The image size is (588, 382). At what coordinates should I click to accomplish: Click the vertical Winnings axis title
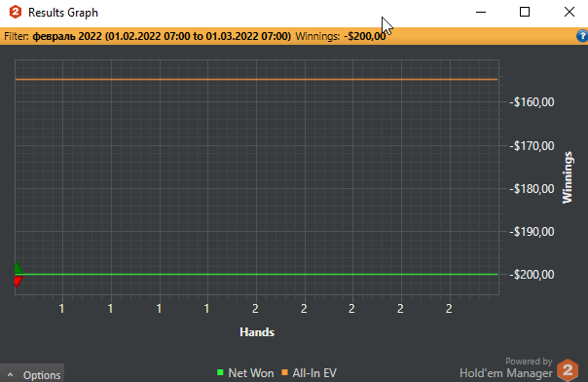tap(568, 177)
